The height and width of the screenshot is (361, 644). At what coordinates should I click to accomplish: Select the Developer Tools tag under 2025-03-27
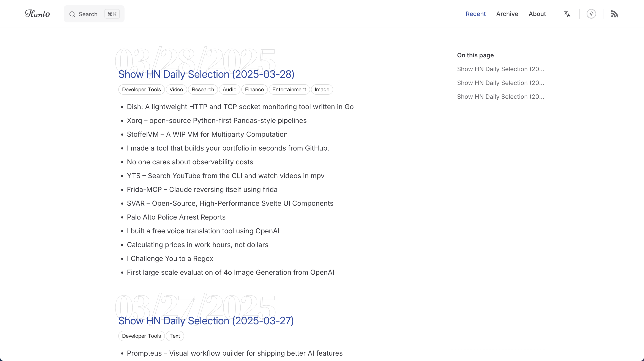click(141, 336)
